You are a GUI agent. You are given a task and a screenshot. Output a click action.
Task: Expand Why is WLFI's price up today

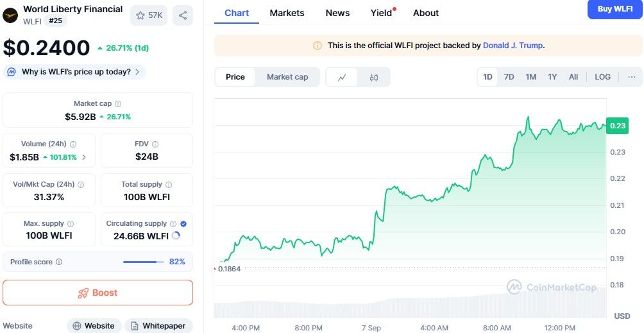tap(74, 72)
